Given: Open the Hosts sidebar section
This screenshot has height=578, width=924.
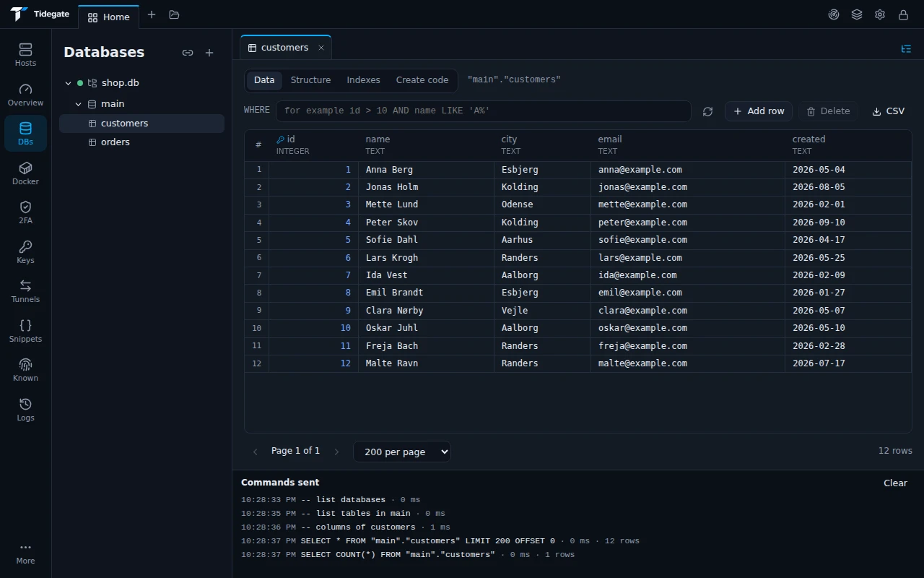Looking at the screenshot, I should click(x=25, y=55).
